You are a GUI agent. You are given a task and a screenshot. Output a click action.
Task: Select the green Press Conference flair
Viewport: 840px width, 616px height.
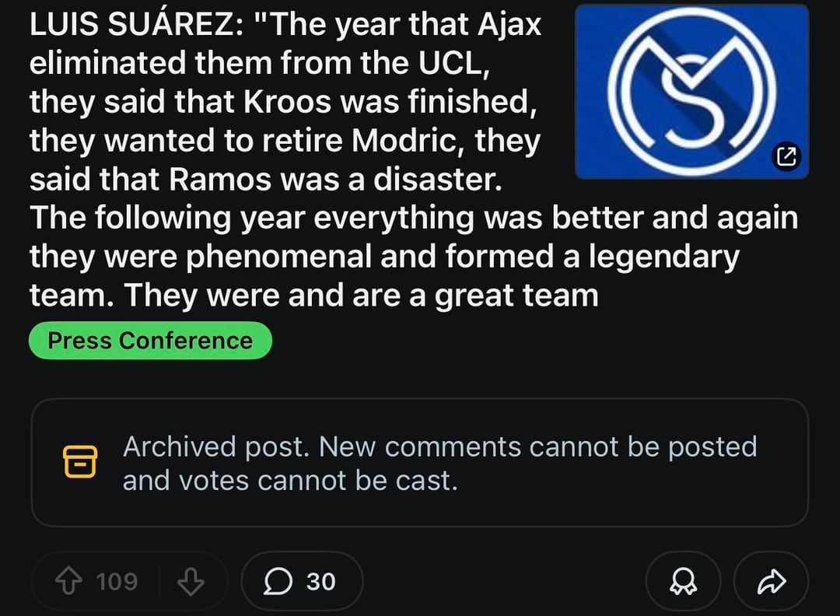(x=150, y=341)
